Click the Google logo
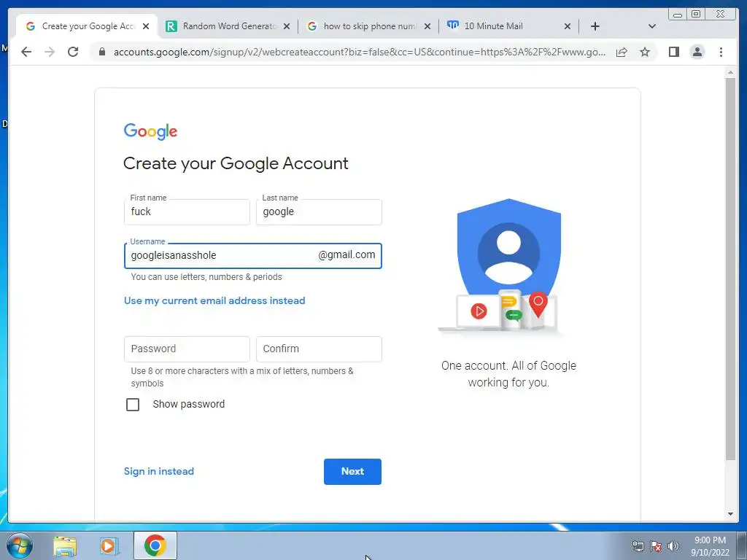The width and height of the screenshot is (747, 560). point(150,131)
